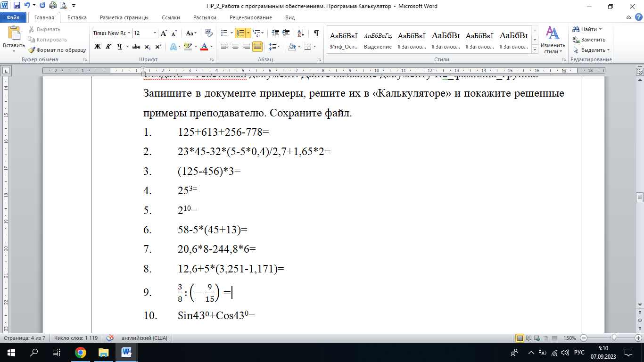This screenshot has height=362, width=644.
Task: Expand the Styles gallery more arrow
Action: tap(535, 49)
